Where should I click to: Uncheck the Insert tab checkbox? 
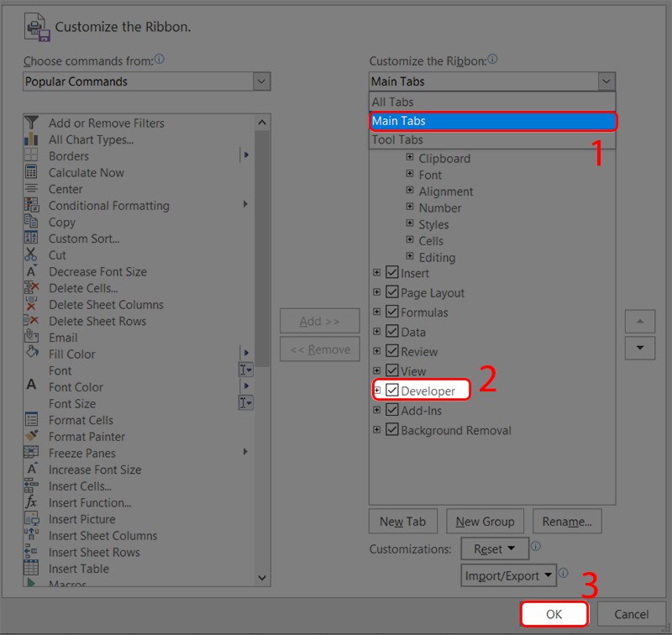[x=391, y=272]
